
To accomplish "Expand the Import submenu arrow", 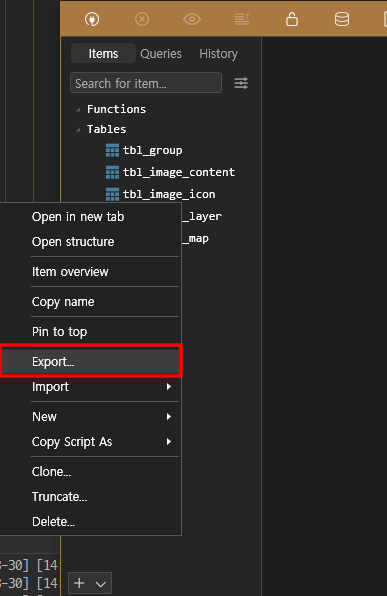I will click(169, 387).
